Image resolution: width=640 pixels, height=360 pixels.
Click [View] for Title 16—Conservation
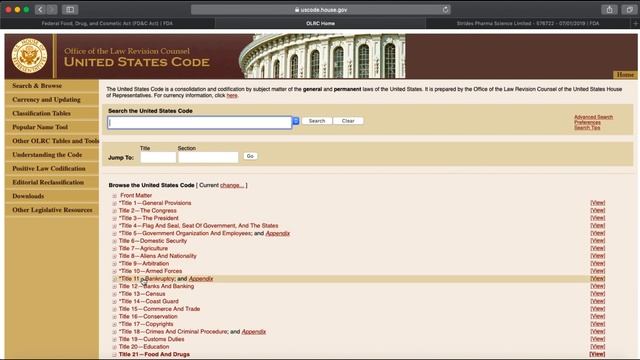click(598, 316)
